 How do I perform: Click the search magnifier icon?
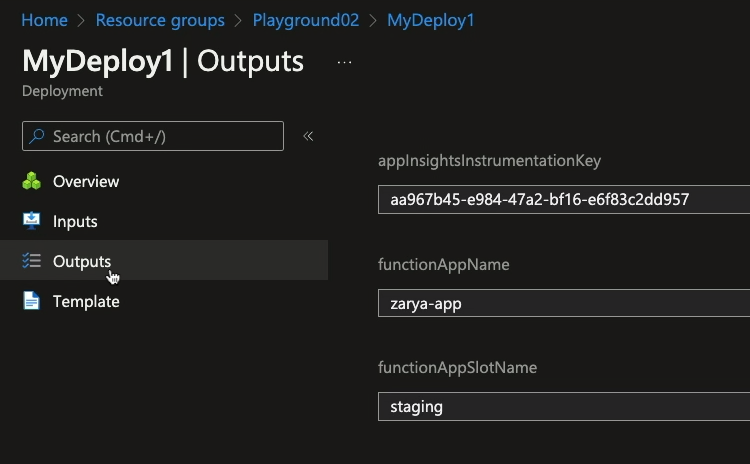37,136
